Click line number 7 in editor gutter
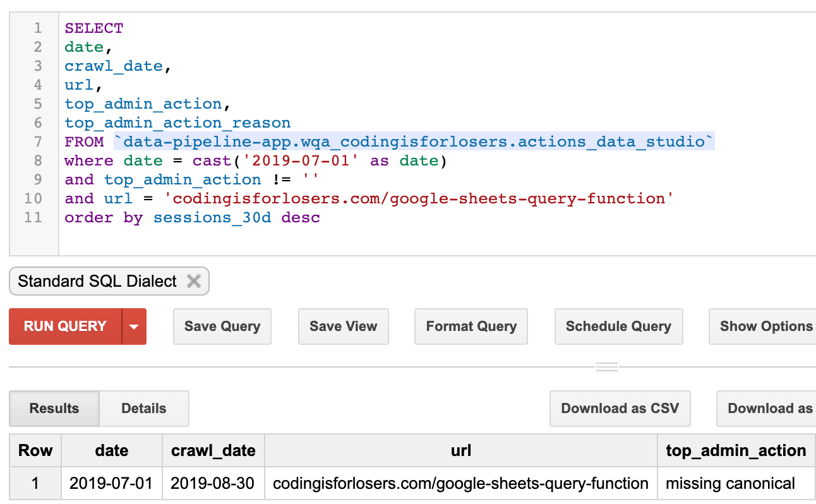Screen dimensions: 816x504 point(37,142)
